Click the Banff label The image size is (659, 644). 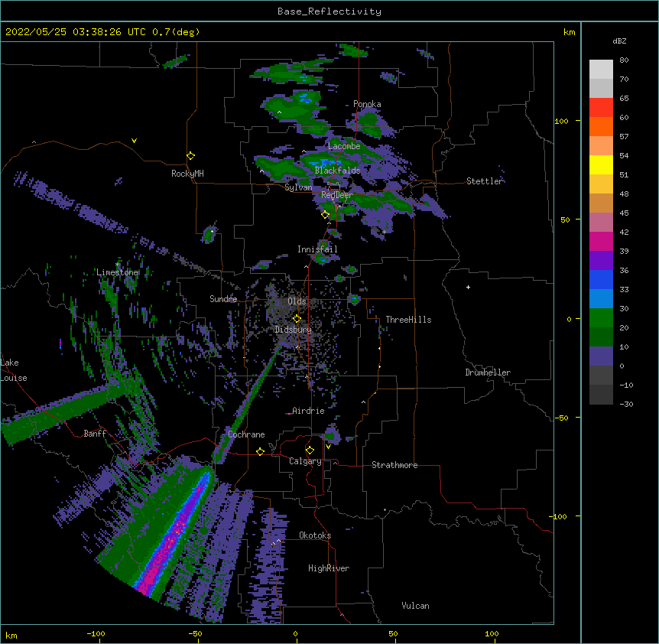coord(95,434)
